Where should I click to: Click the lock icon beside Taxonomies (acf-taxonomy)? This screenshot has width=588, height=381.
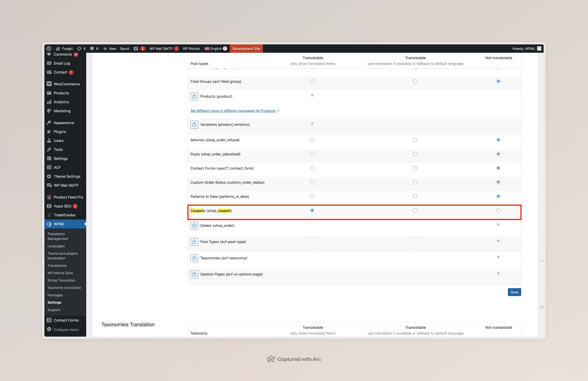coord(194,258)
